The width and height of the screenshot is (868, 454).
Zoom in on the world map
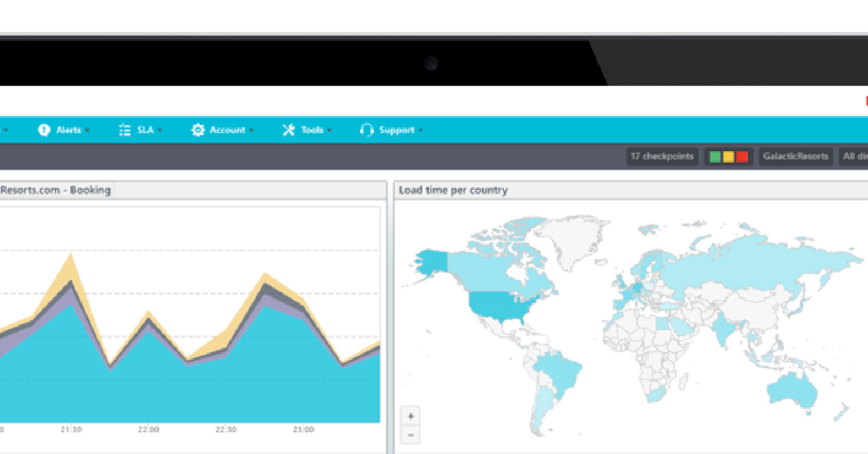(x=410, y=416)
